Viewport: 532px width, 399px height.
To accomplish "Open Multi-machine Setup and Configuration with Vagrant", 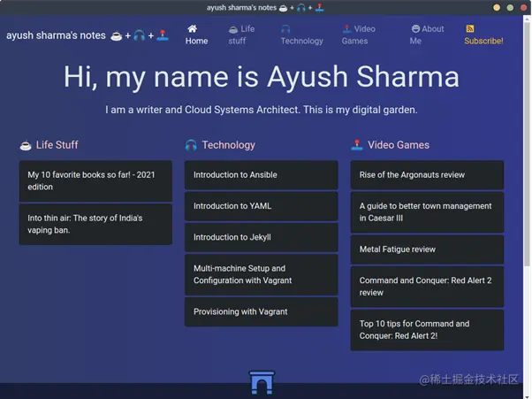I will coord(262,274).
